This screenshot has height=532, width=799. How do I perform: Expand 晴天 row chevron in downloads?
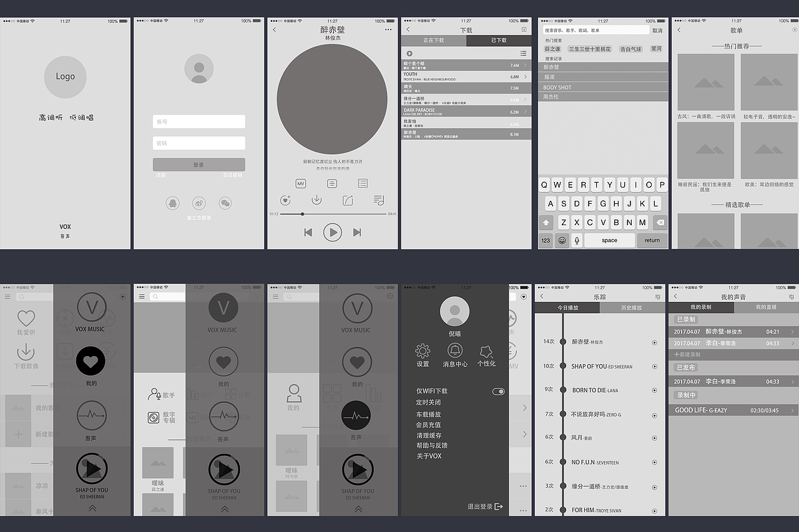(x=524, y=88)
